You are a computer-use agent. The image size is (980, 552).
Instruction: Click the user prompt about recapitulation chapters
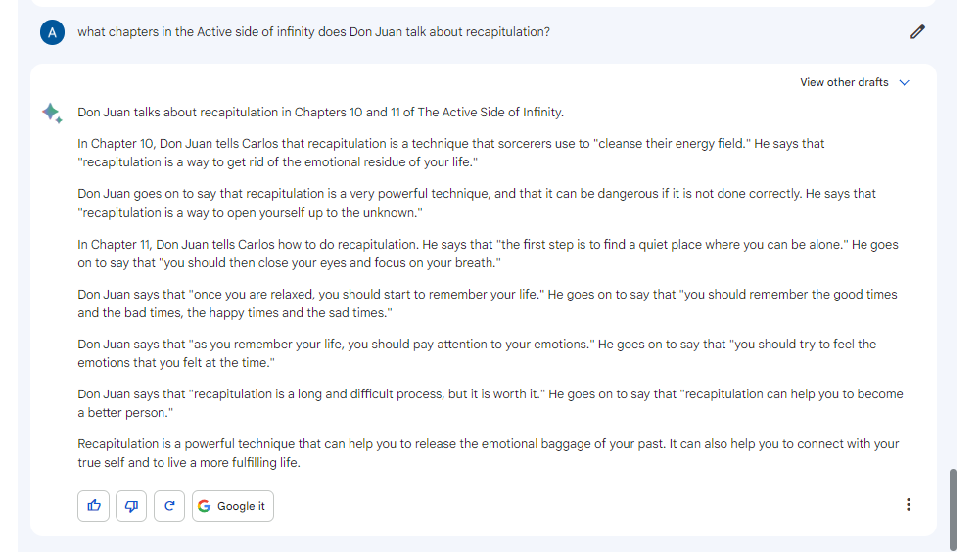point(313,32)
